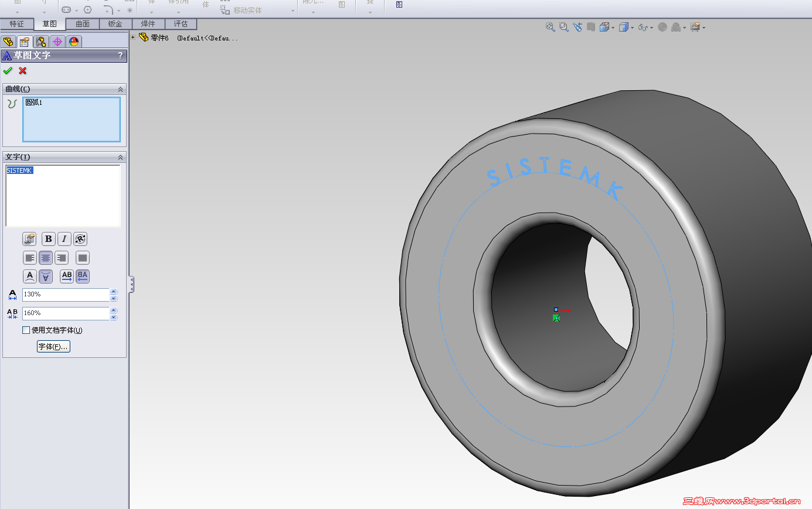
Task: Open the Hide/Show Items dropdown arrow
Action: point(651,28)
